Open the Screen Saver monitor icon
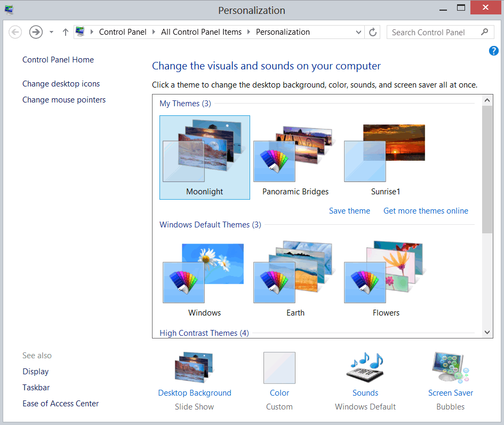The image size is (504, 425). pos(450,367)
